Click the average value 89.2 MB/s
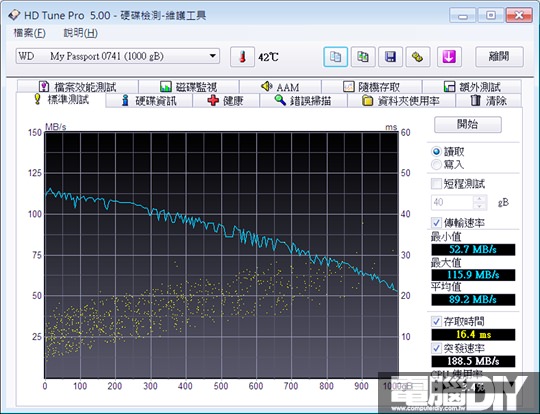 coord(473,299)
